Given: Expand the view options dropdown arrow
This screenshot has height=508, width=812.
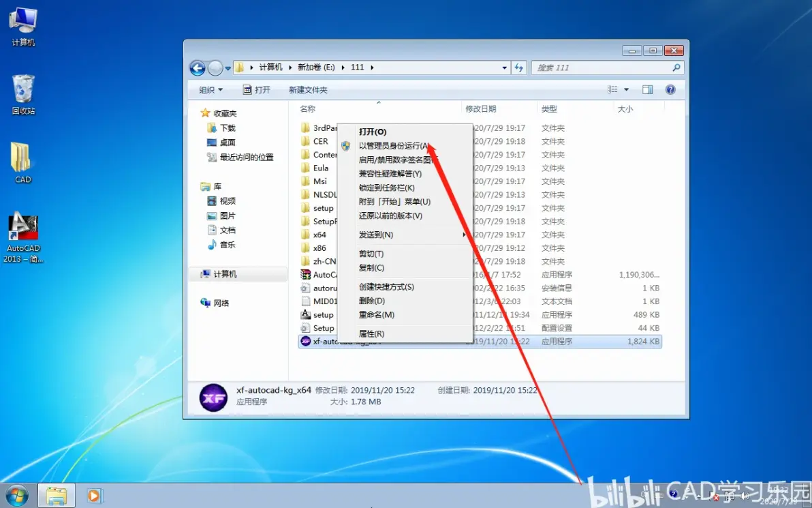Looking at the screenshot, I should coord(626,90).
